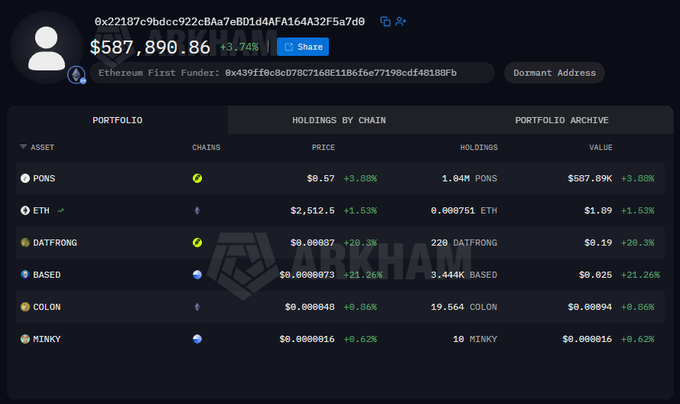Open the Portfolio Archive tab
This screenshot has height=404, width=680.
click(562, 120)
